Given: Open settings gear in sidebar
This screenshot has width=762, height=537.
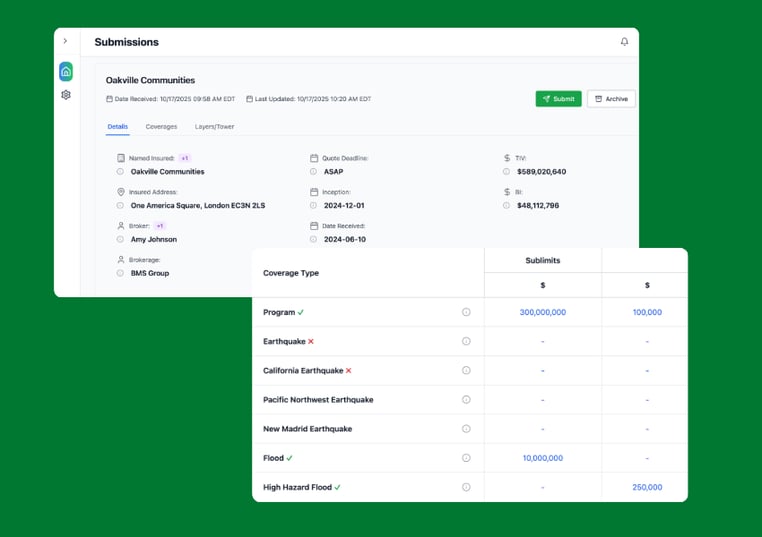Looking at the screenshot, I should click(x=66, y=95).
